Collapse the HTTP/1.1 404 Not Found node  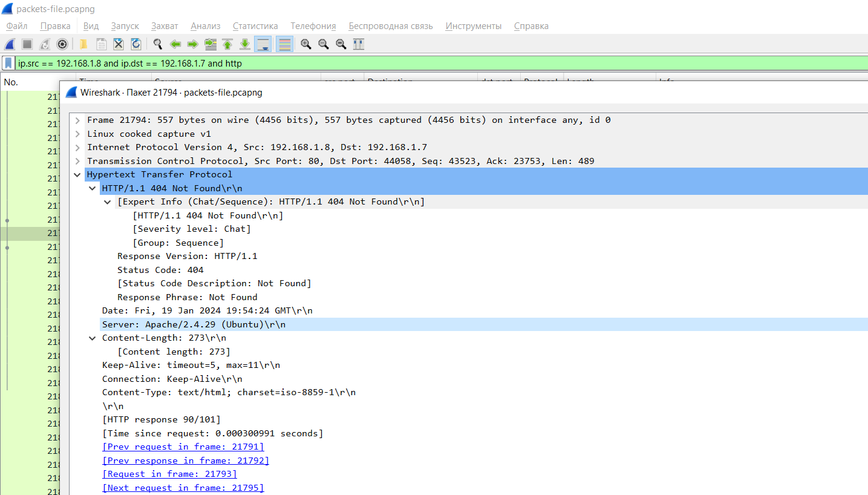pyautogui.click(x=93, y=188)
